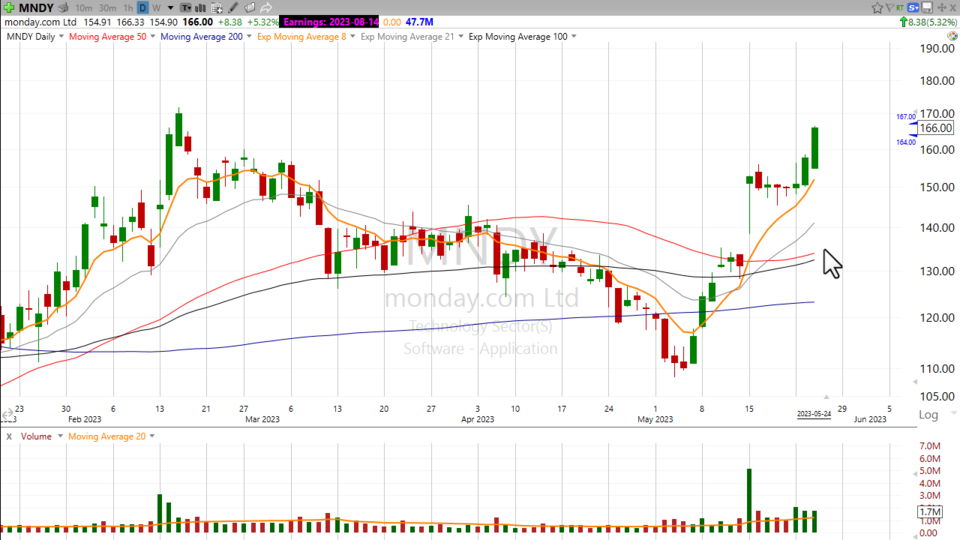Image resolution: width=960 pixels, height=540 pixels.
Task: Click the MNDY ticker symbol
Action: 36,8
